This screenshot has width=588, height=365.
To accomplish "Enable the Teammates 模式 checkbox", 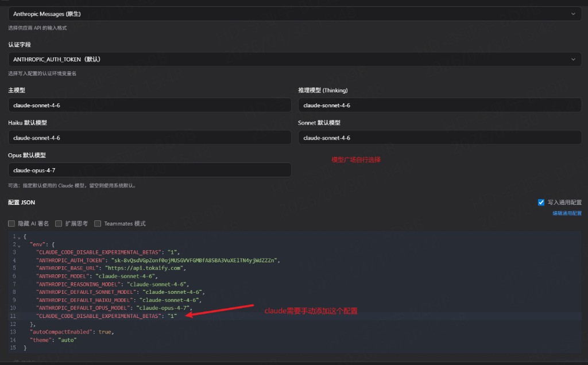I will [98, 223].
